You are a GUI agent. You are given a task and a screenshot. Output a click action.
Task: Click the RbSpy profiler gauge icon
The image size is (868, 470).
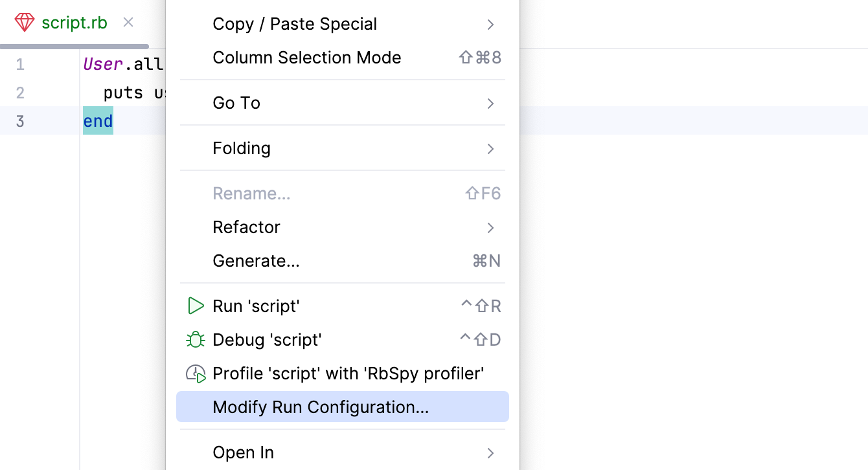196,373
